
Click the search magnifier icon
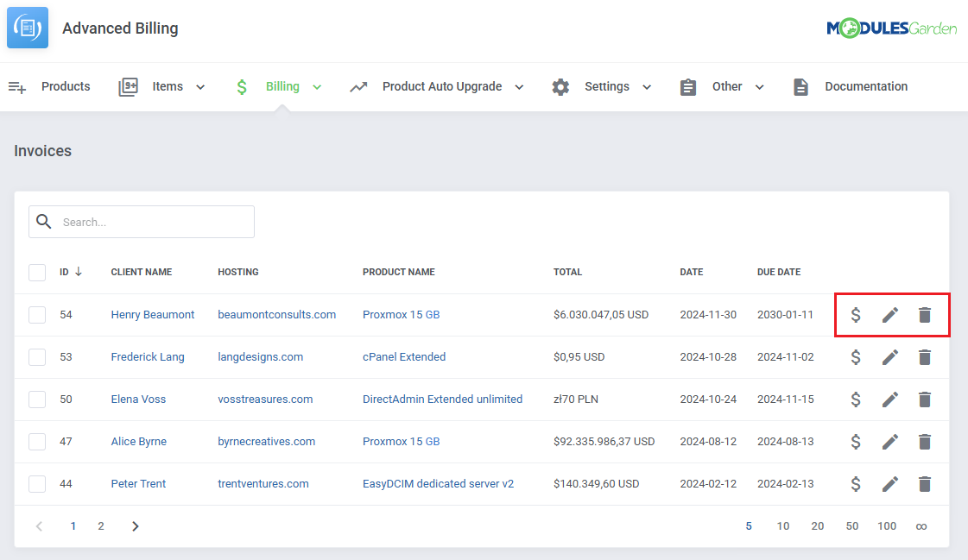[44, 222]
